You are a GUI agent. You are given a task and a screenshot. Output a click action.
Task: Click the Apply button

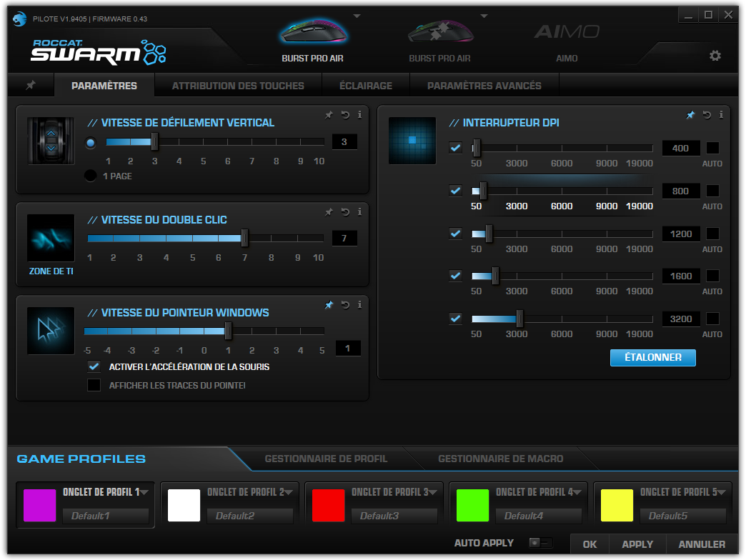(x=637, y=544)
